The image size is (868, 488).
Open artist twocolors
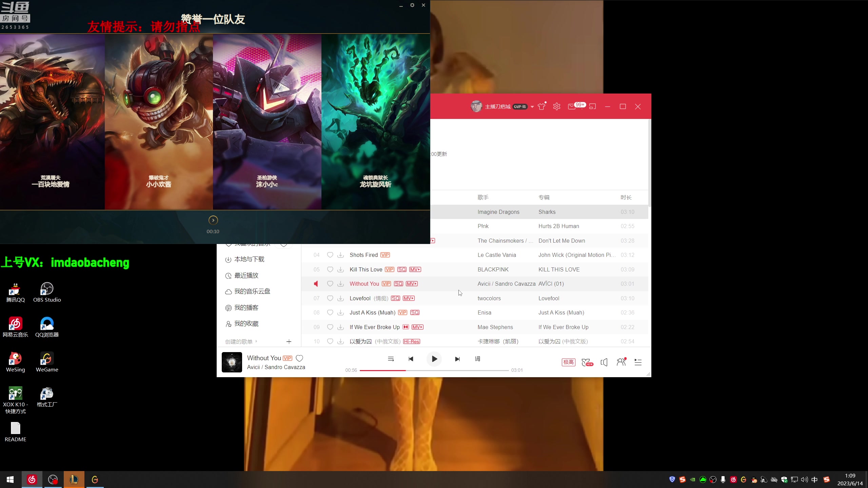[489, 298]
